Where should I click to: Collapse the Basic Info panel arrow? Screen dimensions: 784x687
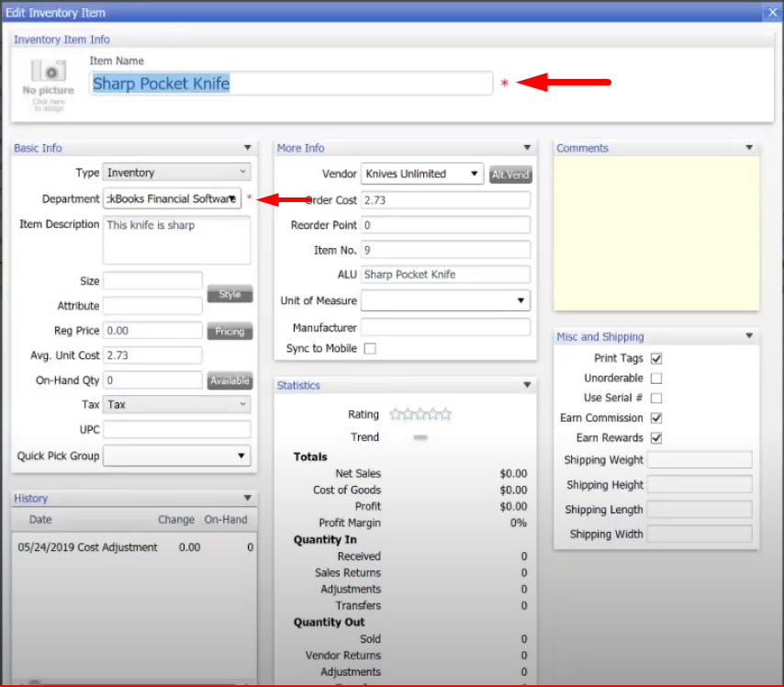[248, 148]
